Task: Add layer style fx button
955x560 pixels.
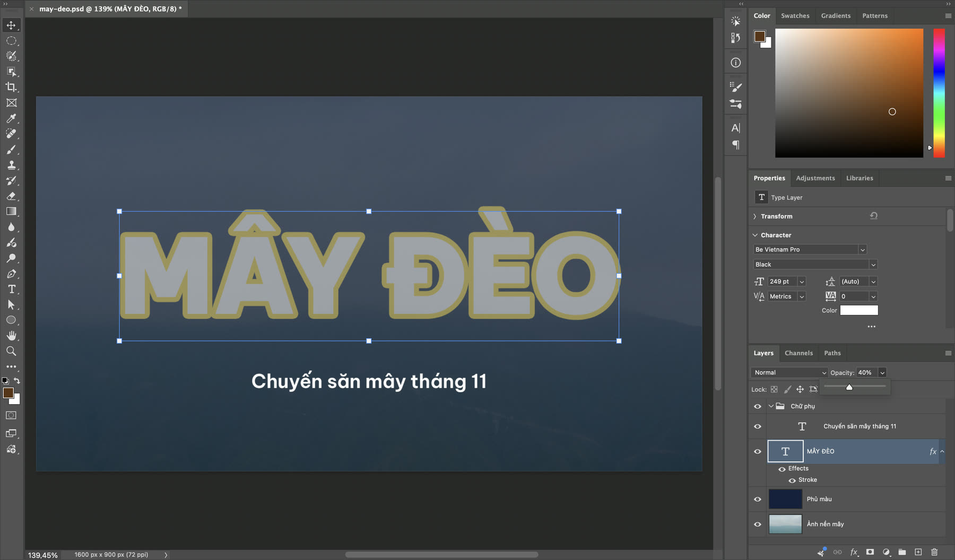Action: click(x=854, y=552)
